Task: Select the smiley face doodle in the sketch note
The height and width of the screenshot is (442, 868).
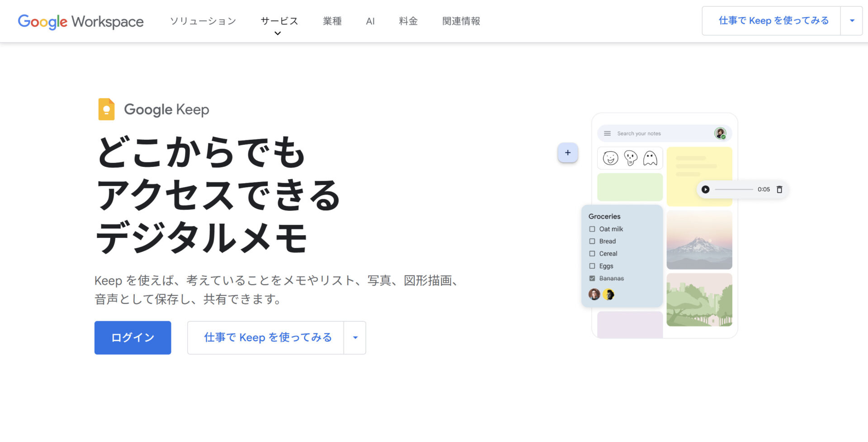Action: point(610,157)
